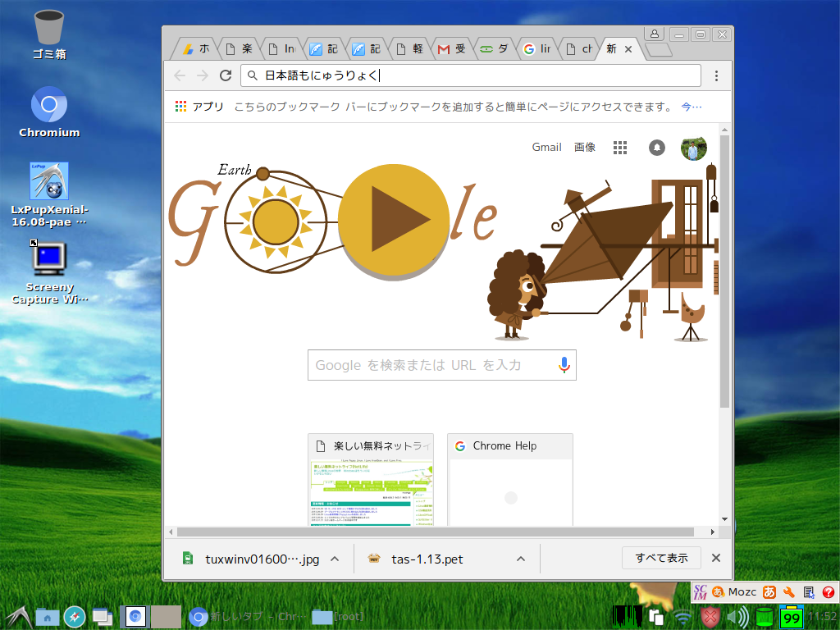840x630 pixels.
Task: Expand options for tuxwinv01600 jpg download
Action: pos(335,559)
